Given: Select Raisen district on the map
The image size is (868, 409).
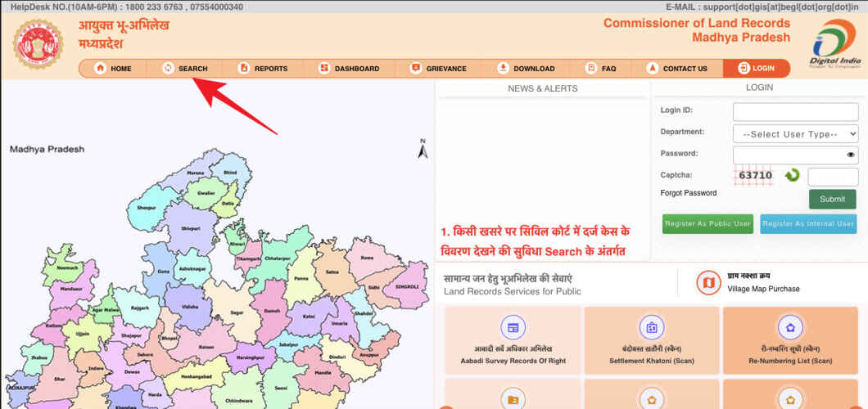Looking at the screenshot, I should (x=205, y=345).
